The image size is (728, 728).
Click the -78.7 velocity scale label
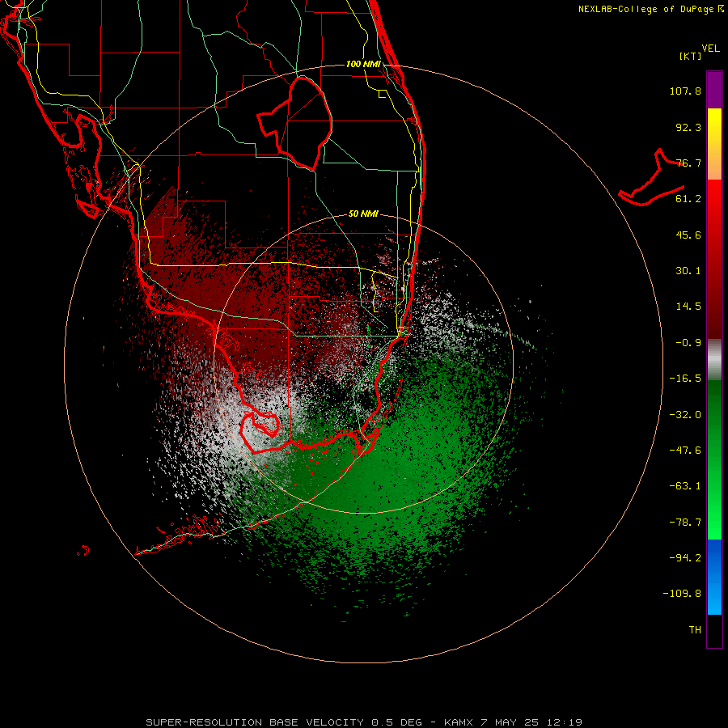[x=685, y=523]
